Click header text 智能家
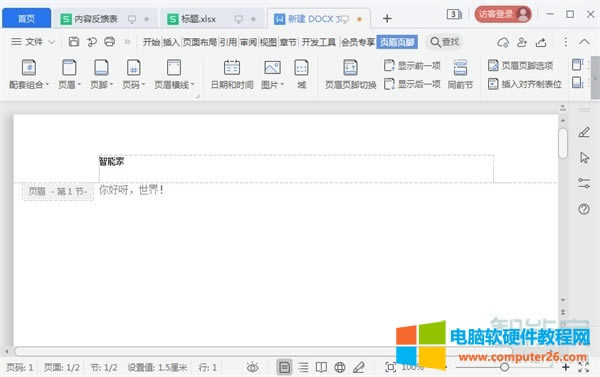 [x=111, y=162]
